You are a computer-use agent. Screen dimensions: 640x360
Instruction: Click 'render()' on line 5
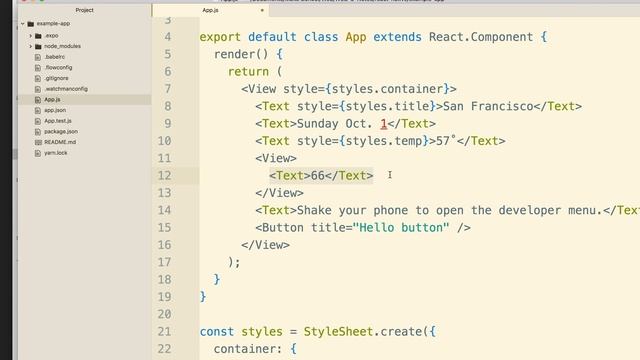(241, 54)
